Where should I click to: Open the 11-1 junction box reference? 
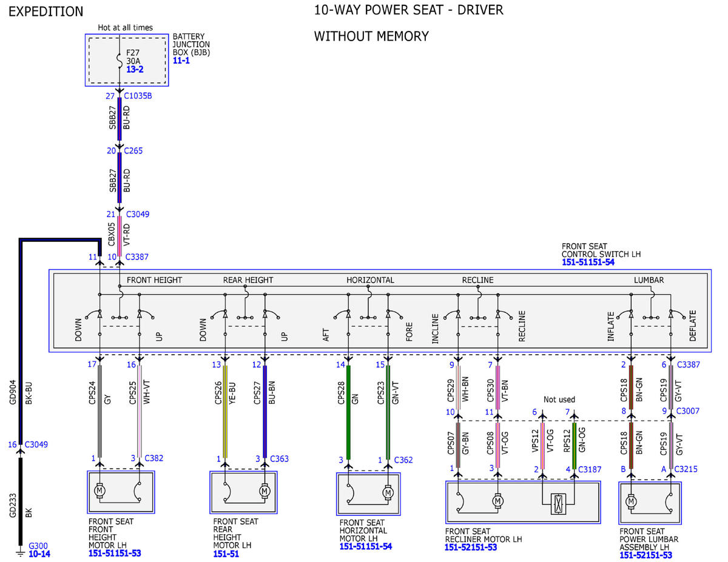[181, 61]
